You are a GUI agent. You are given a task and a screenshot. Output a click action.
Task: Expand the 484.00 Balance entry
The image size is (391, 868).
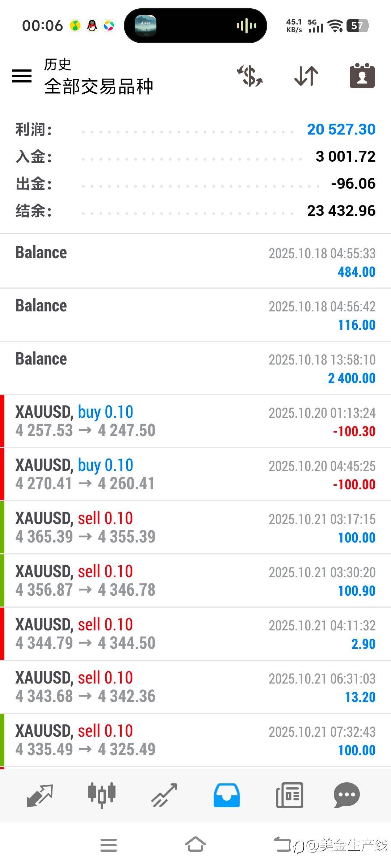point(195,262)
